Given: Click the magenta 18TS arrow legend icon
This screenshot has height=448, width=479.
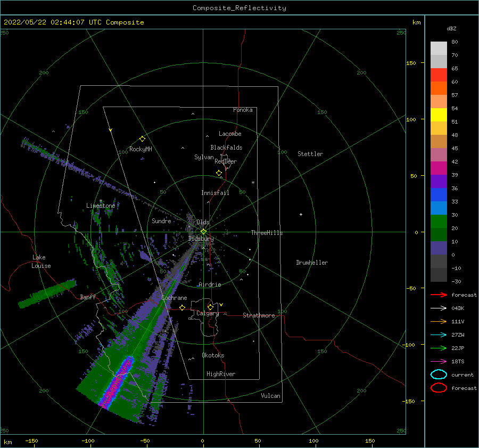Looking at the screenshot, I should pyautogui.click(x=439, y=362).
